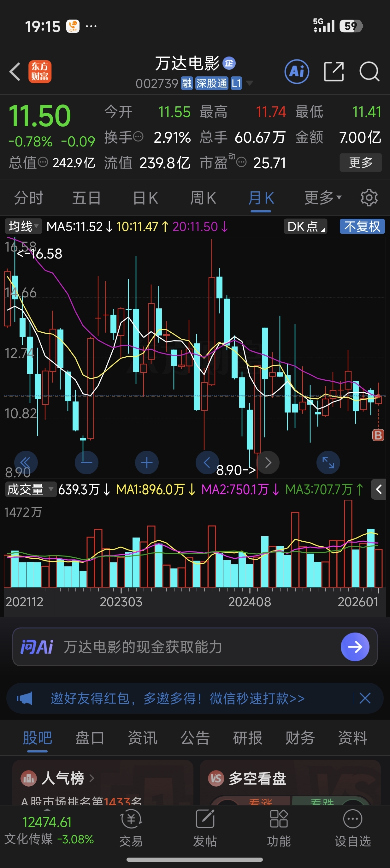Jump to earliest chart data double-arrow
Viewport: 390px width, 868px height.
click(26, 462)
